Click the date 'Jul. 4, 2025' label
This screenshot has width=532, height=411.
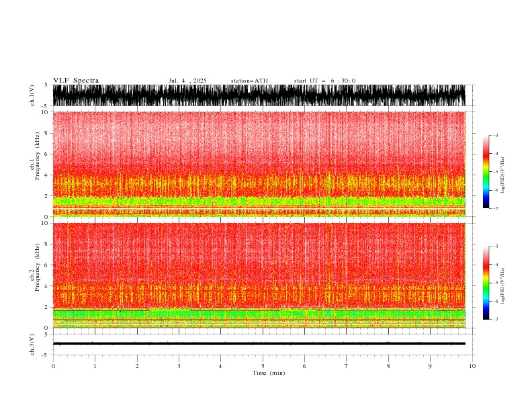[187, 81]
